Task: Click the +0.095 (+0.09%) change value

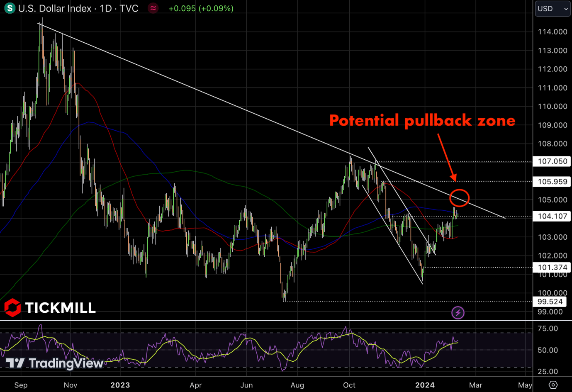Action: click(201, 8)
